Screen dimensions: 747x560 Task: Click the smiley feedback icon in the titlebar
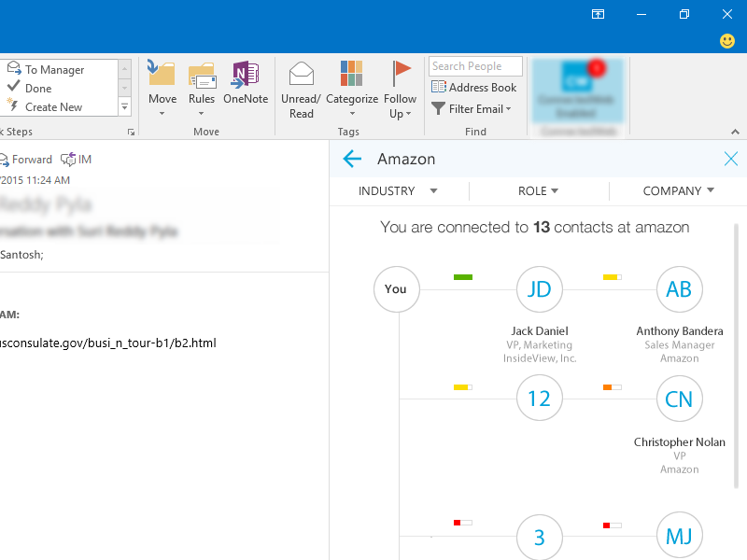tap(726, 41)
